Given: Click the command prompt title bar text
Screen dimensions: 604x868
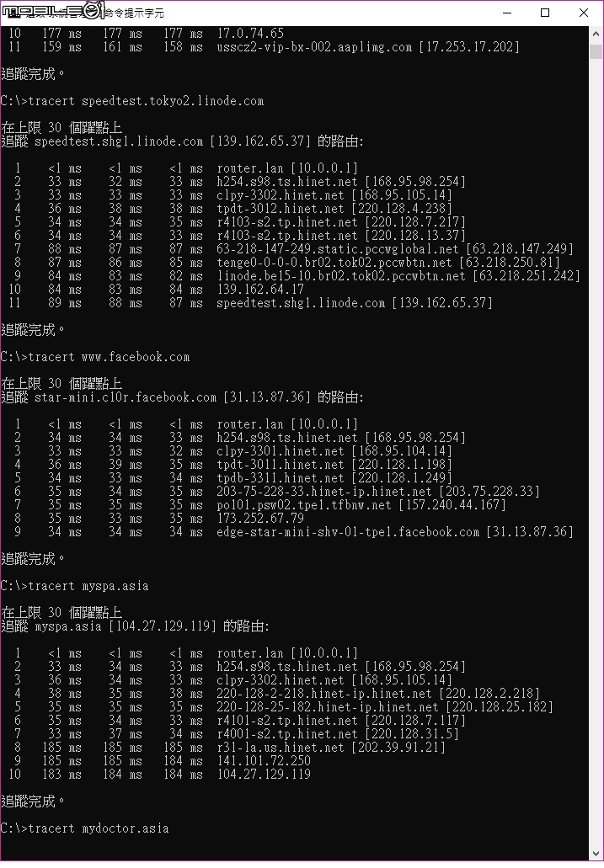Looking at the screenshot, I should (x=134, y=13).
